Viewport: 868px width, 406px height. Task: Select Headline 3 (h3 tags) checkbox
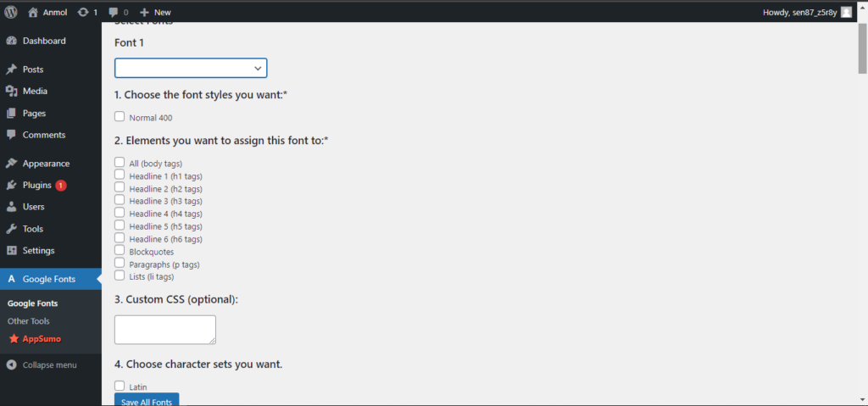point(120,199)
